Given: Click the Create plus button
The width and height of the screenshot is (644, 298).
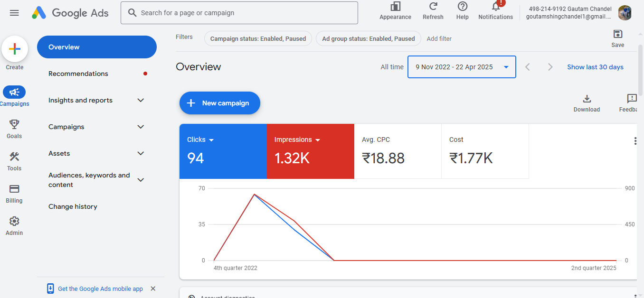Looking at the screenshot, I should (x=15, y=49).
